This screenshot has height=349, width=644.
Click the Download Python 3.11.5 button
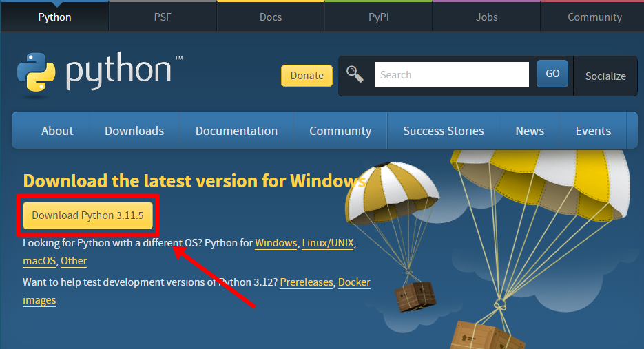(88, 215)
